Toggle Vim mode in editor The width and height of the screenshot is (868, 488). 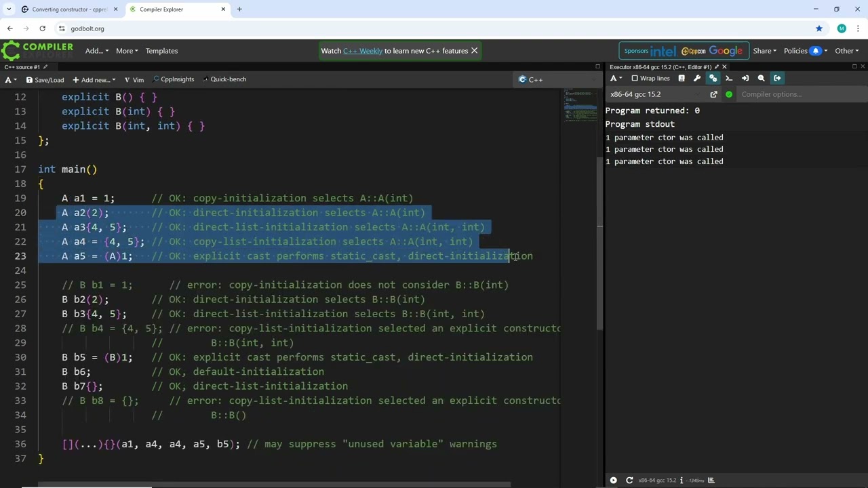[x=134, y=79]
